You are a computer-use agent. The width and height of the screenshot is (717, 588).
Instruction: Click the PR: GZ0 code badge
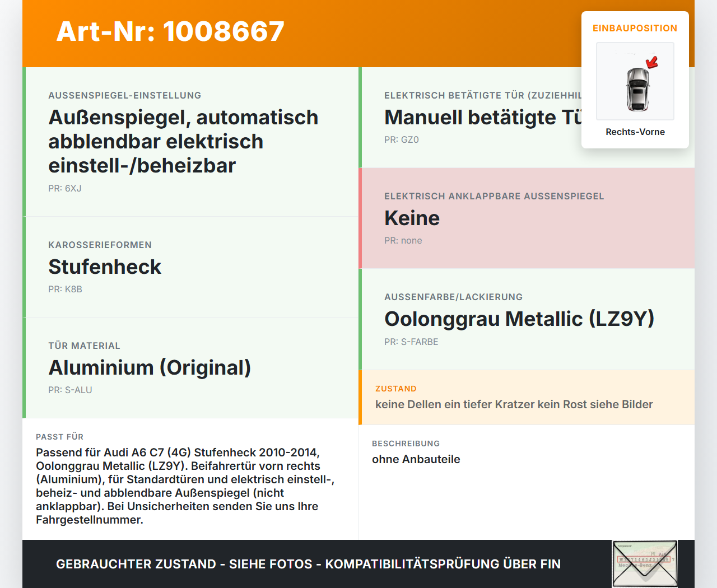click(399, 139)
